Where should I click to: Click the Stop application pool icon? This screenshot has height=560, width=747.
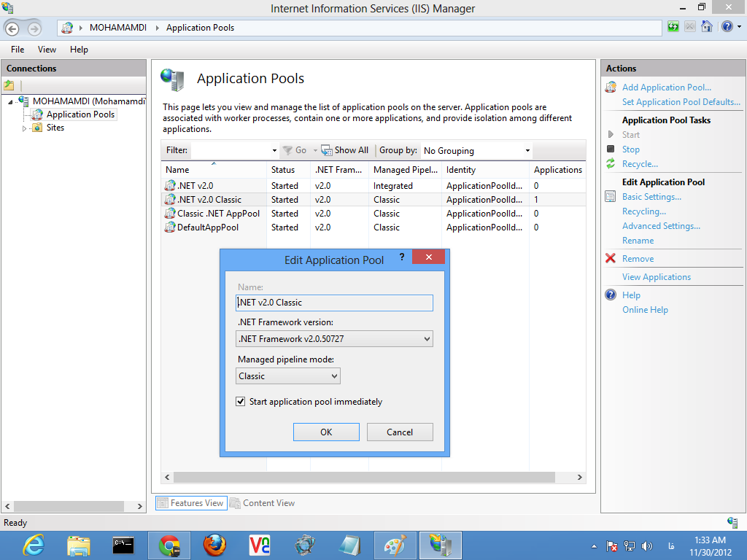pyautogui.click(x=611, y=149)
